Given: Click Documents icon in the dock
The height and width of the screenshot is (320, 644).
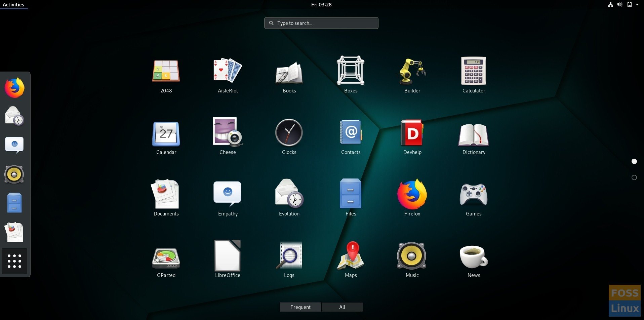Looking at the screenshot, I should coord(14,232).
